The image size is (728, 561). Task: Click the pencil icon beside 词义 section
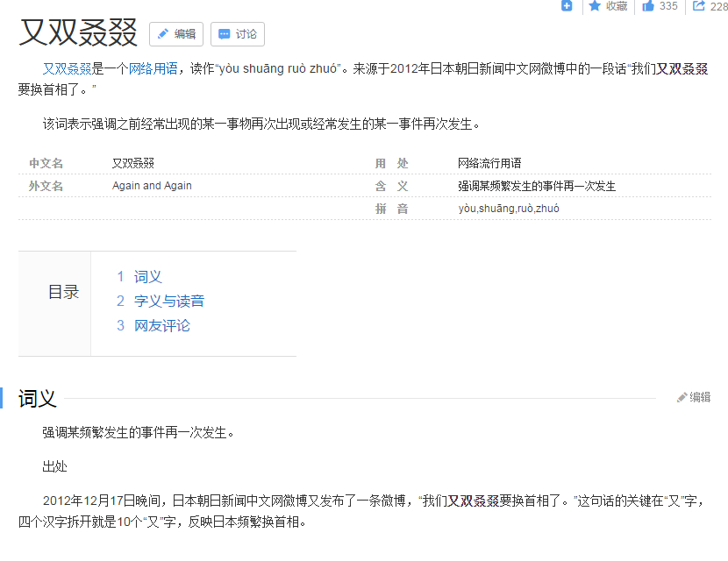(x=682, y=397)
